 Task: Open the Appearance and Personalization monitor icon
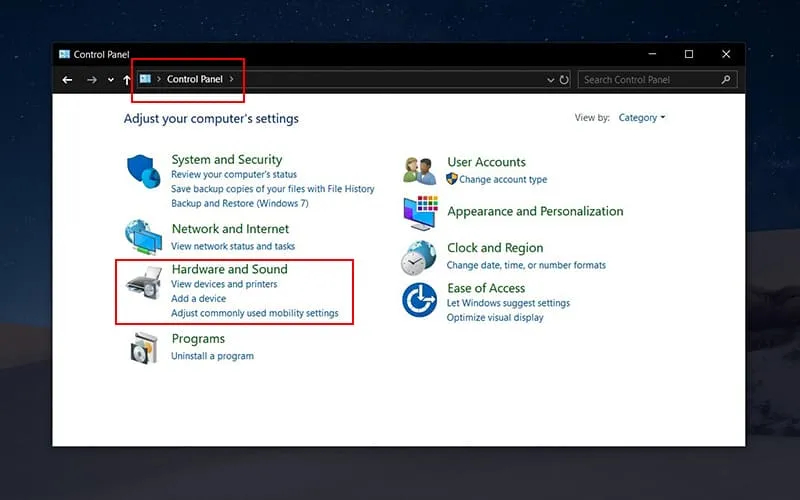420,213
